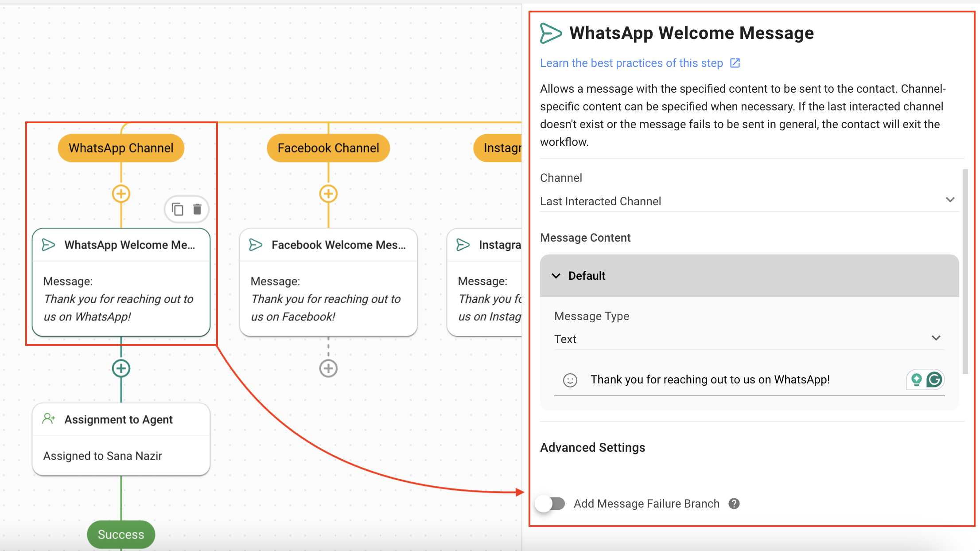Click the Grammarly icon in message field
This screenshot has height=551, width=980.
pyautogui.click(x=934, y=379)
